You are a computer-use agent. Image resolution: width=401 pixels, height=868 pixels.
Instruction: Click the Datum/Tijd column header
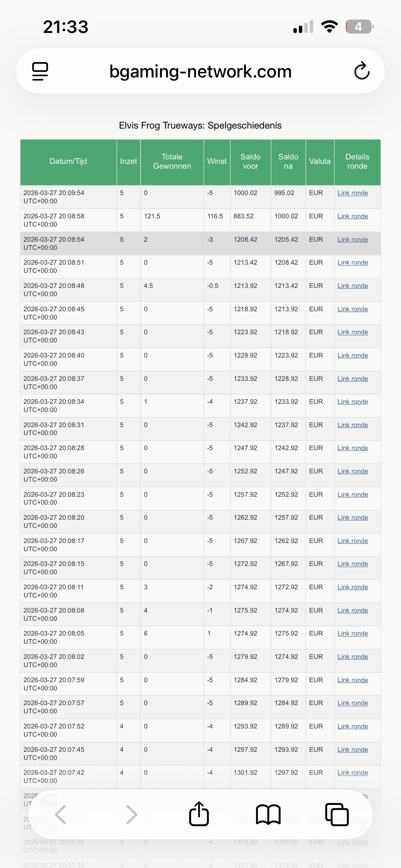[x=68, y=161]
